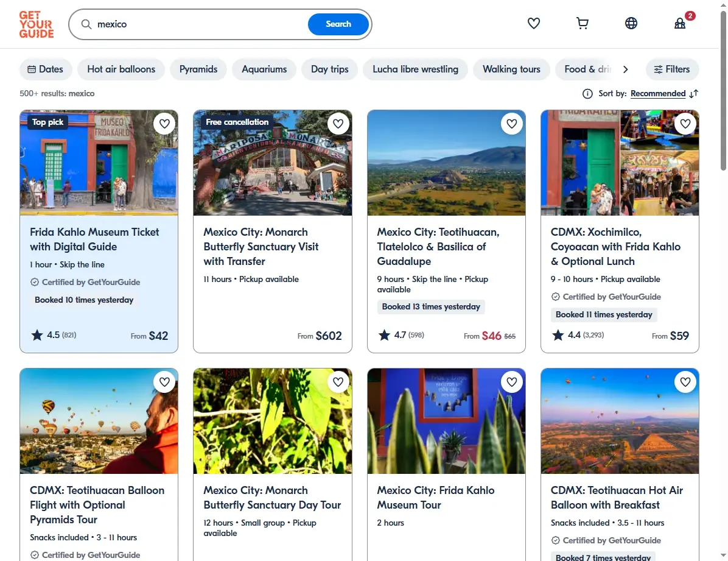Select the Day trips category chip
This screenshot has height=561, width=728.
tap(330, 69)
